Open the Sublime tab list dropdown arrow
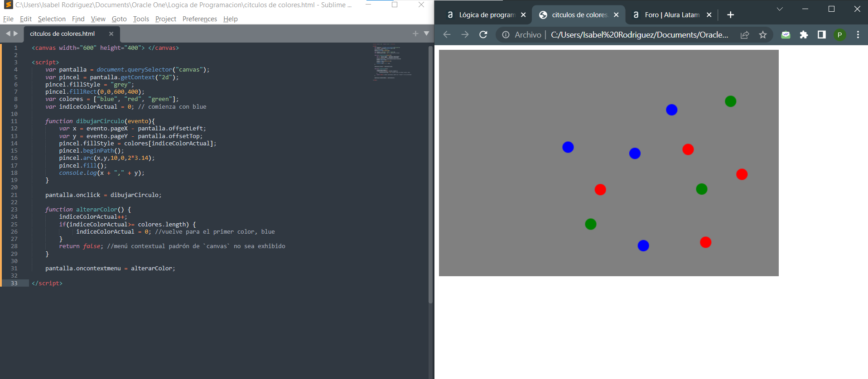This screenshot has height=379, width=868. click(426, 34)
